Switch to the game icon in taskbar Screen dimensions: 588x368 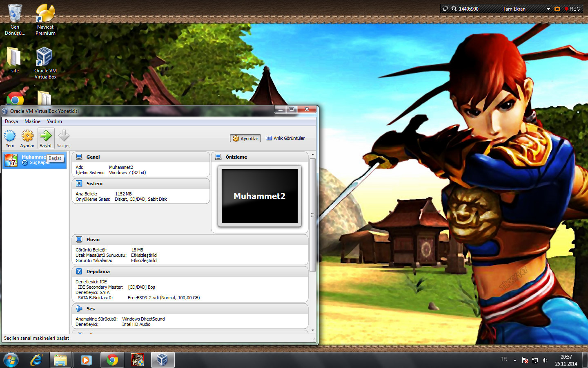click(x=138, y=360)
